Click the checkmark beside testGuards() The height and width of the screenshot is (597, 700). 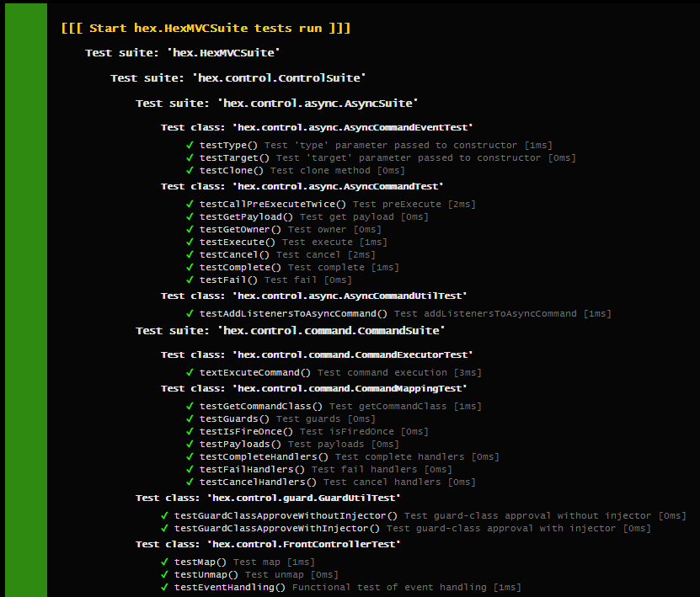tap(190, 418)
